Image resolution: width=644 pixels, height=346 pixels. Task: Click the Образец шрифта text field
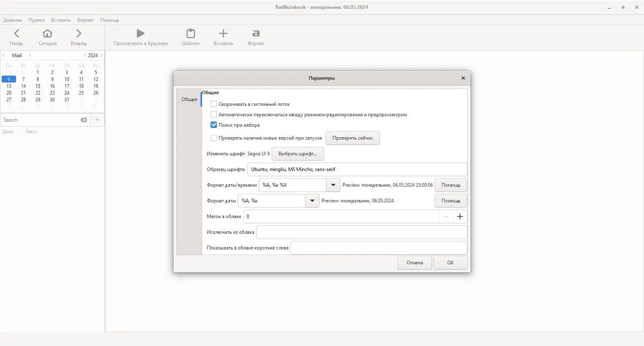[x=357, y=169]
